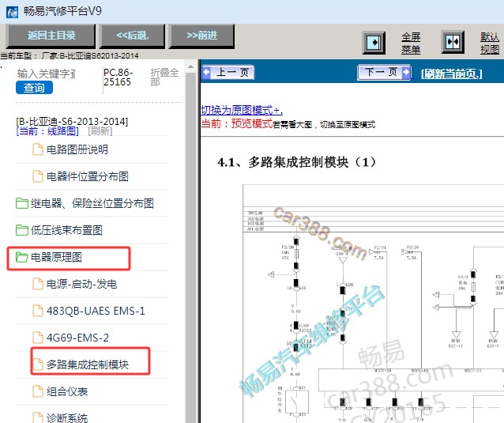The width and height of the screenshot is (504, 423).
Task: Click 切换为原图模式+ link
Action: [242, 111]
